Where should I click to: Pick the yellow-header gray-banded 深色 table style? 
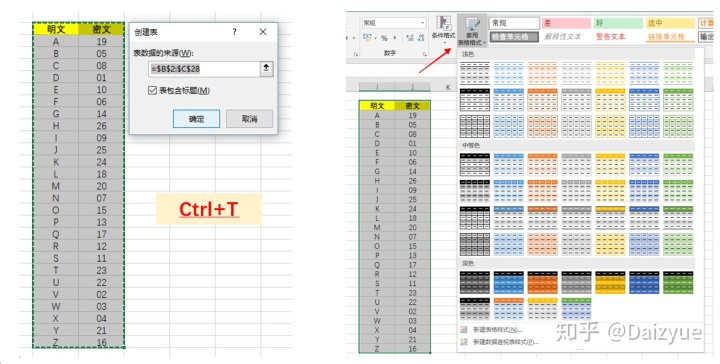point(542,308)
